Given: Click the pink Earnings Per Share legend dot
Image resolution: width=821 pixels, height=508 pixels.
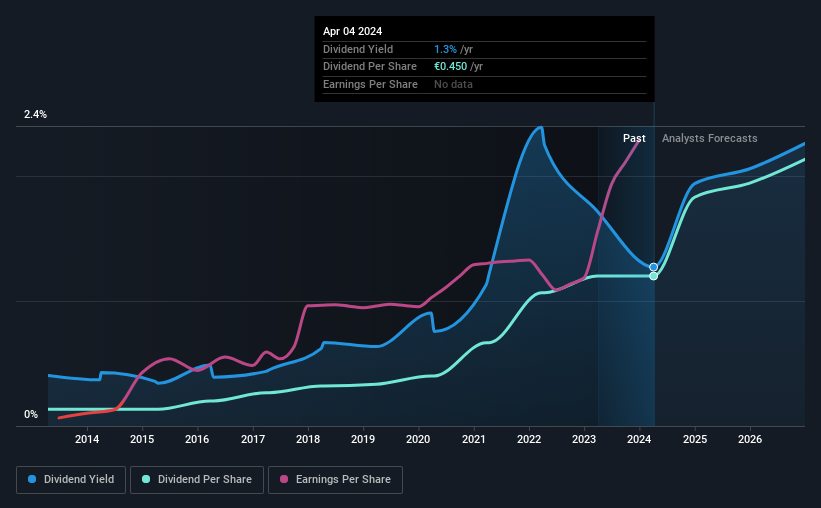Looking at the screenshot, I should click(284, 479).
